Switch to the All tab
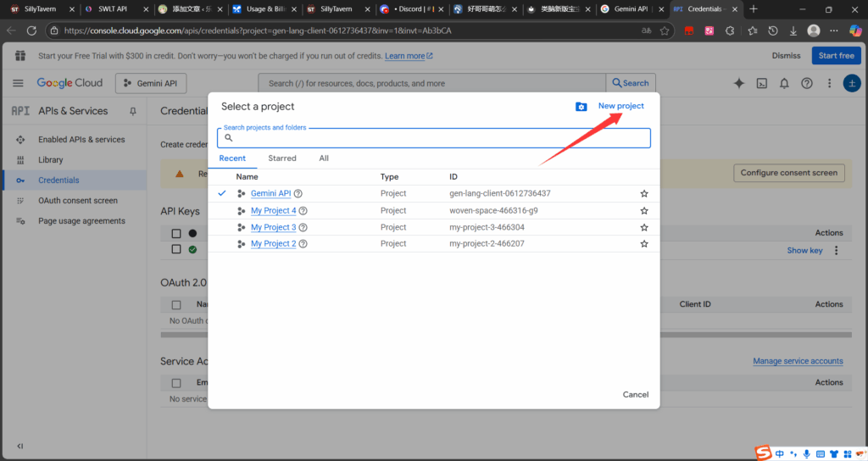 point(324,158)
